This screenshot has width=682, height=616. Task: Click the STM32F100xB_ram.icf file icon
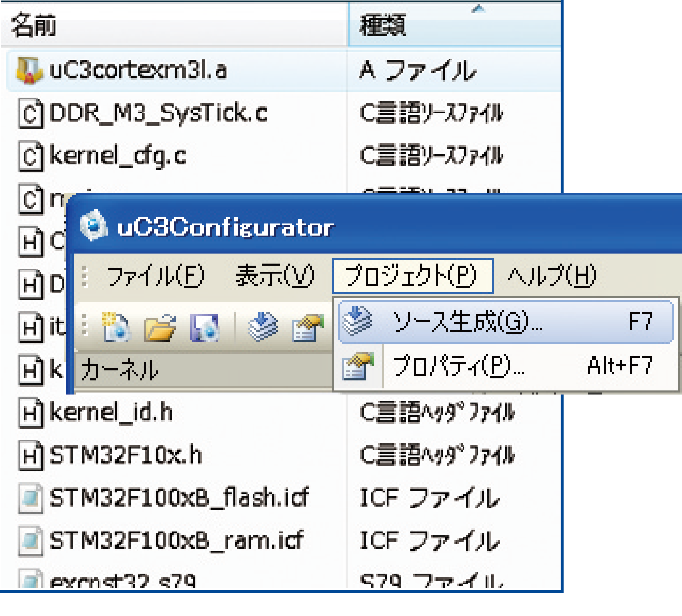point(31,541)
